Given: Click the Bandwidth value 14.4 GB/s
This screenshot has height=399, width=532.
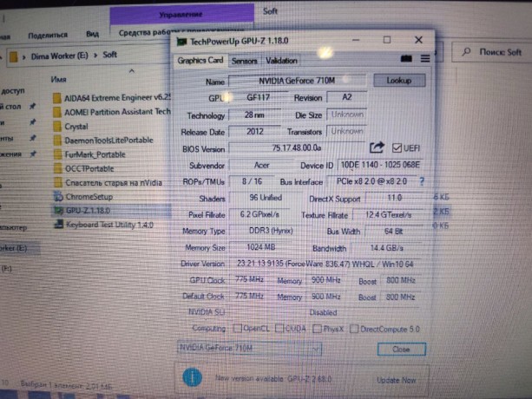Looking at the screenshot, I should pyautogui.click(x=386, y=248).
